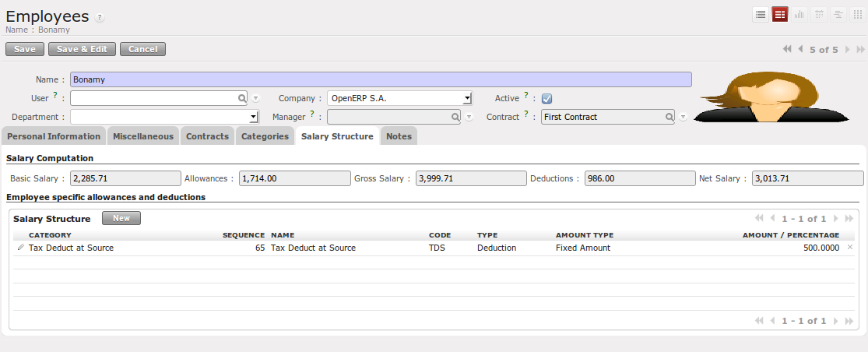Screen dimensions: 868x352
Task: Previous page arrow in top list pager
Action: pyautogui.click(x=772, y=219)
